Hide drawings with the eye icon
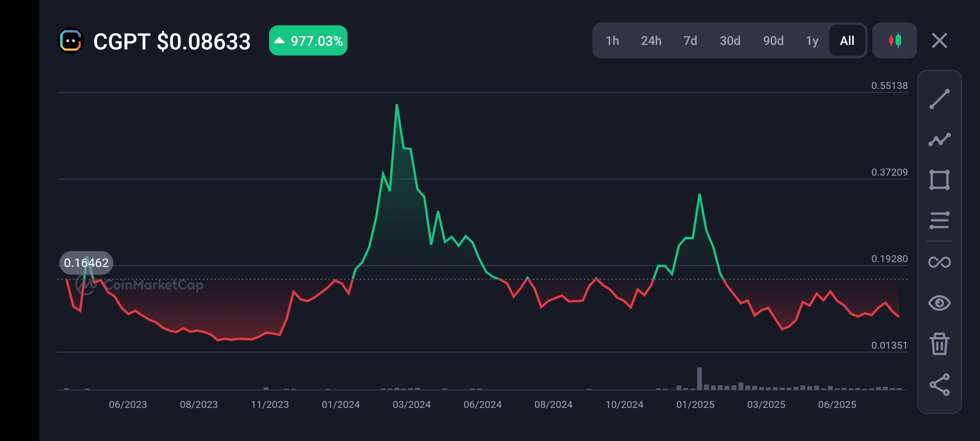 coord(939,303)
